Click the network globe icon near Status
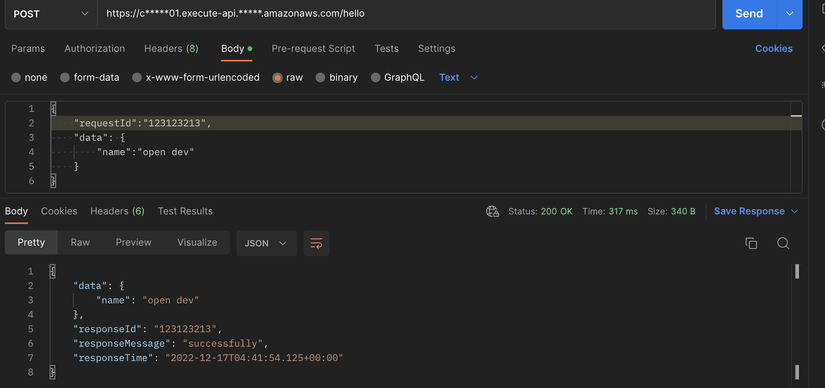 pyautogui.click(x=492, y=212)
